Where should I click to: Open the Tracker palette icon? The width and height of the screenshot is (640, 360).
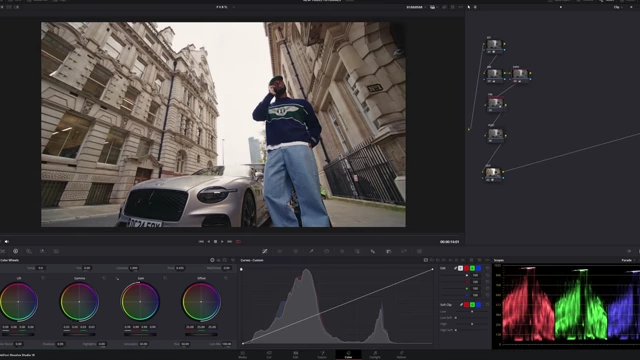point(342,251)
